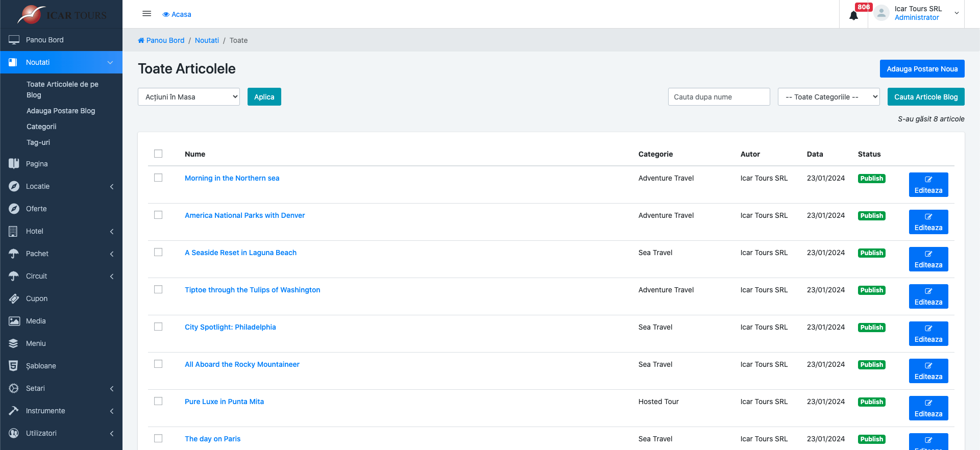Click Adauga Postare Noua button
This screenshot has height=450, width=980.
click(922, 69)
